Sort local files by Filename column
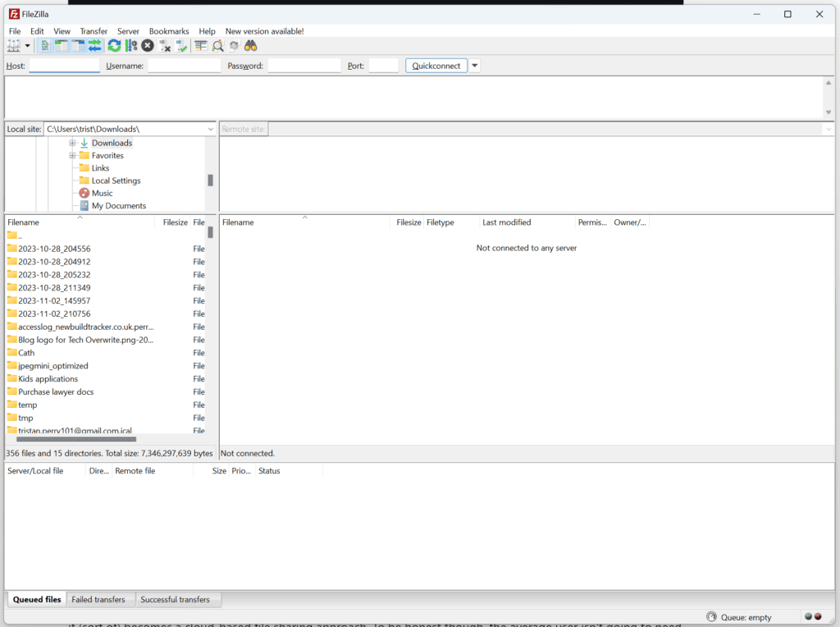Viewport: 840px width, 627px height. pos(80,222)
